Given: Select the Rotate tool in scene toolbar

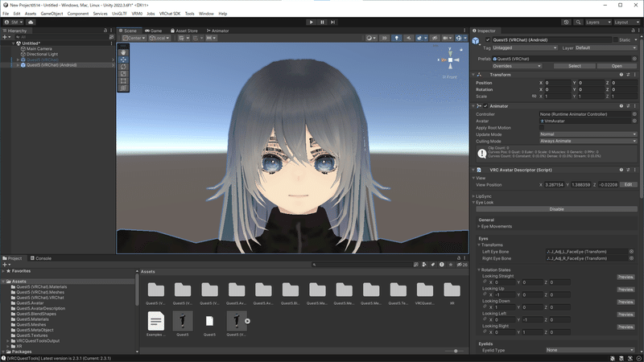Looking at the screenshot, I should tap(123, 67).
